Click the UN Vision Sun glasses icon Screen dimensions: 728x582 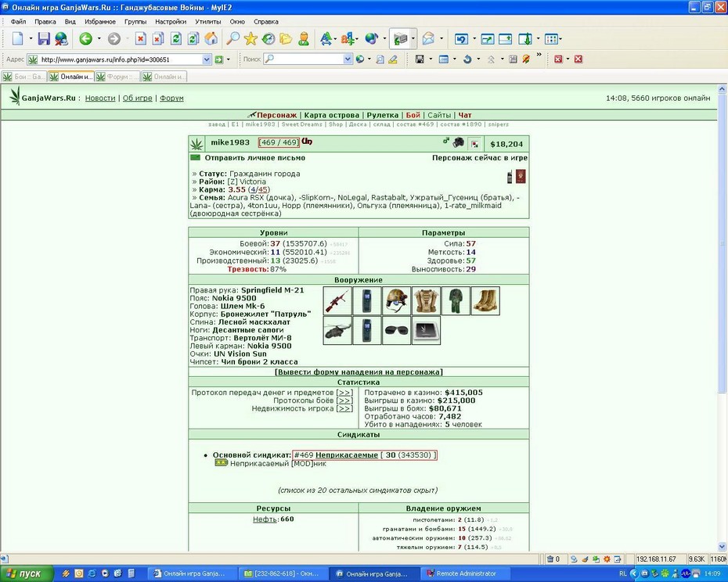click(397, 330)
